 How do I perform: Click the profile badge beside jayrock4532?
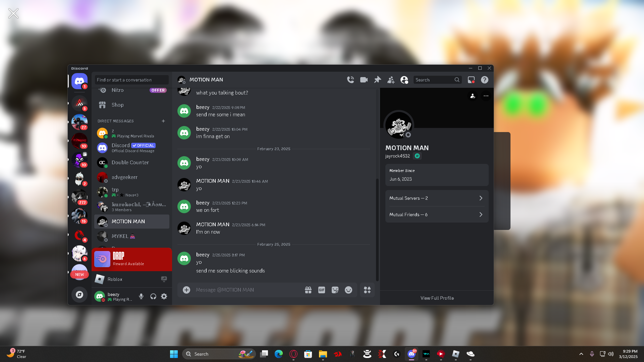417,156
